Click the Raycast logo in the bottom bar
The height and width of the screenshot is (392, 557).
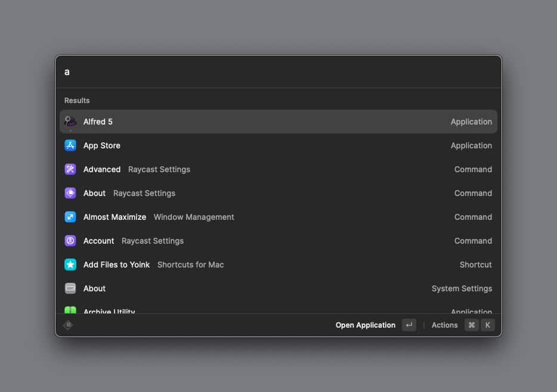68,325
